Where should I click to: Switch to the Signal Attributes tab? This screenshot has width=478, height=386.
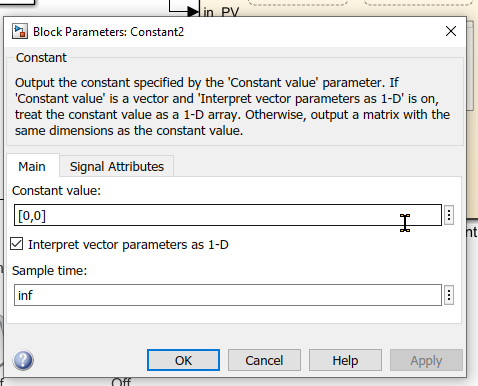pyautogui.click(x=117, y=166)
